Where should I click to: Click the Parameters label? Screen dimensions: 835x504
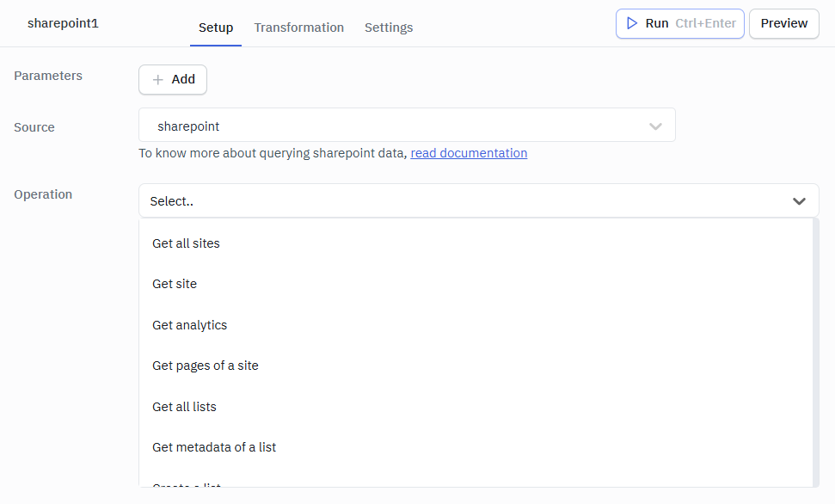tap(48, 76)
